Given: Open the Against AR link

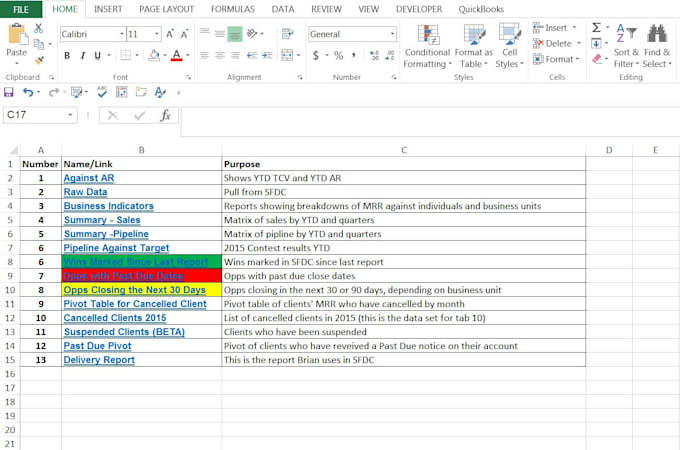Looking at the screenshot, I should pos(89,178).
